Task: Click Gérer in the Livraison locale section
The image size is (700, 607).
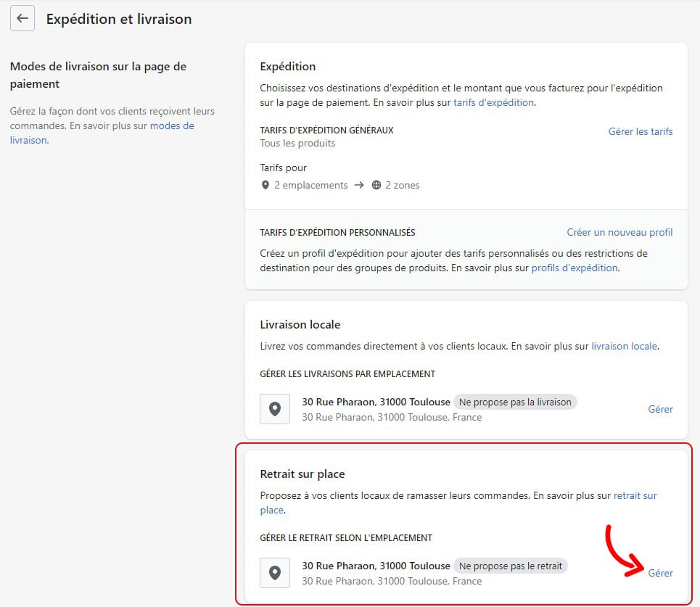Action: 660,409
